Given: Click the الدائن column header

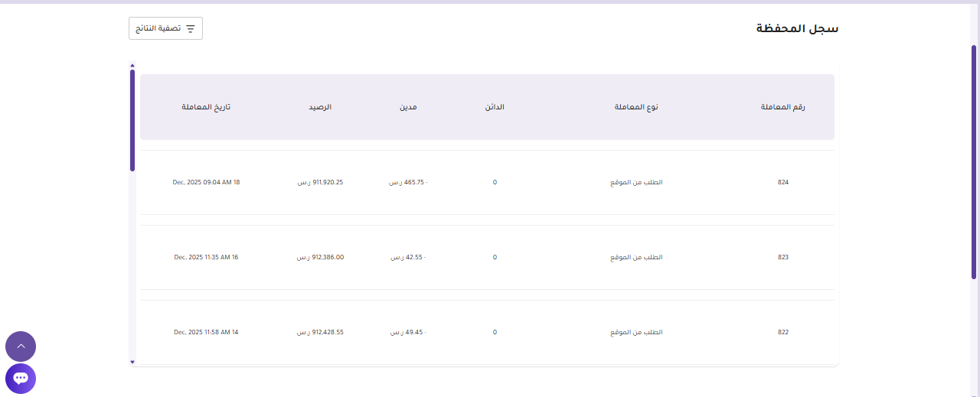Looking at the screenshot, I should click(x=495, y=107).
